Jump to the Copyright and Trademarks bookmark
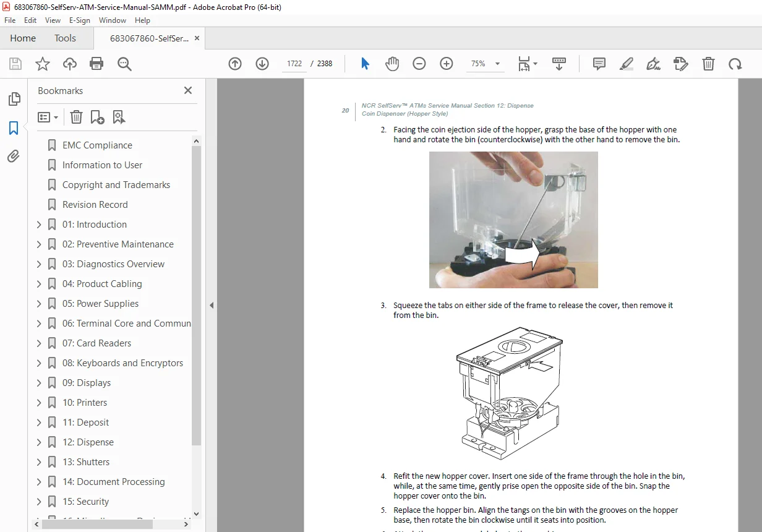Viewport: 762px width, 532px height. tap(116, 185)
